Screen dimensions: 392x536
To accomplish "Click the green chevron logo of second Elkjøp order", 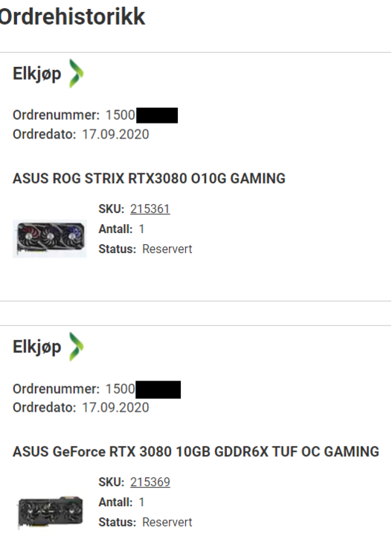I will point(76,347).
